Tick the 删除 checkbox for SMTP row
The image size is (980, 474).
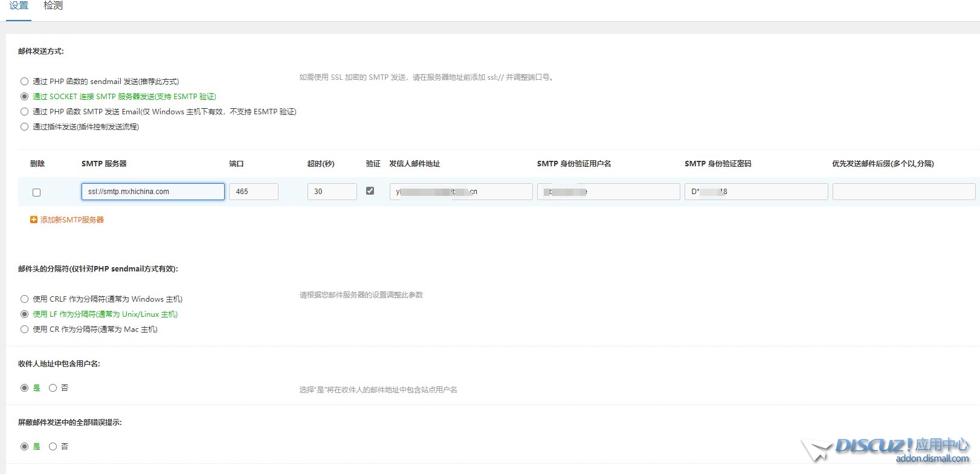36,192
